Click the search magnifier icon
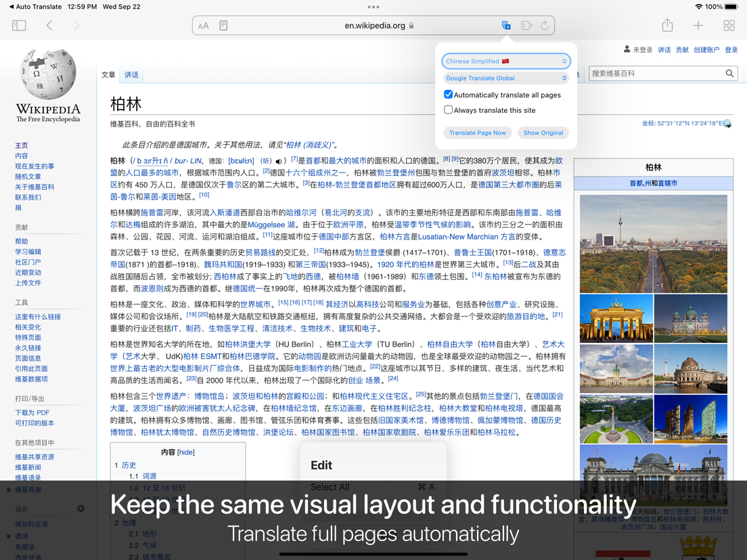 click(729, 73)
